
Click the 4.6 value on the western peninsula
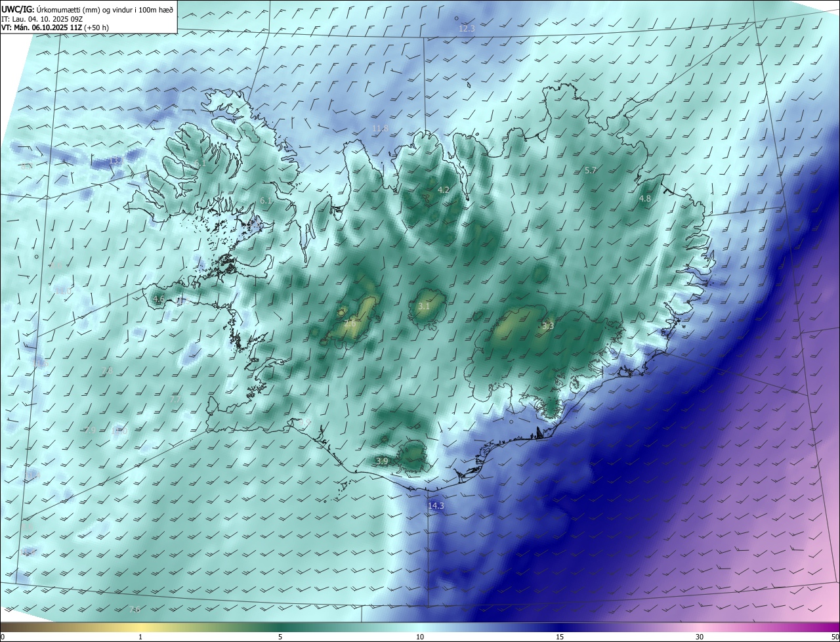(158, 299)
